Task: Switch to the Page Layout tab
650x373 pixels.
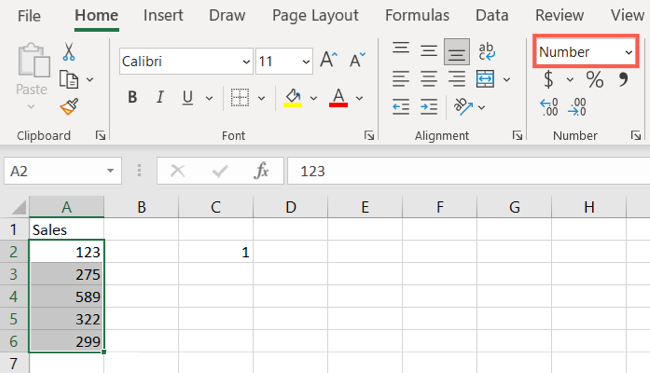Action: 315,15
